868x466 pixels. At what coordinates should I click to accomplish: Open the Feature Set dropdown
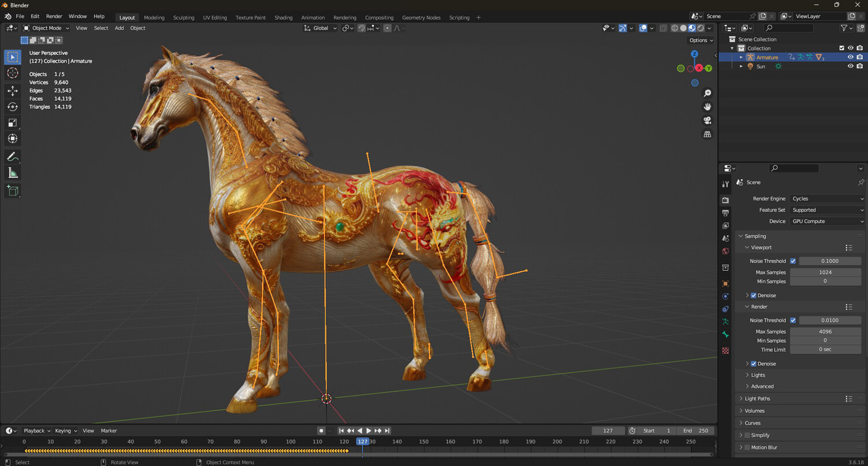pos(827,210)
